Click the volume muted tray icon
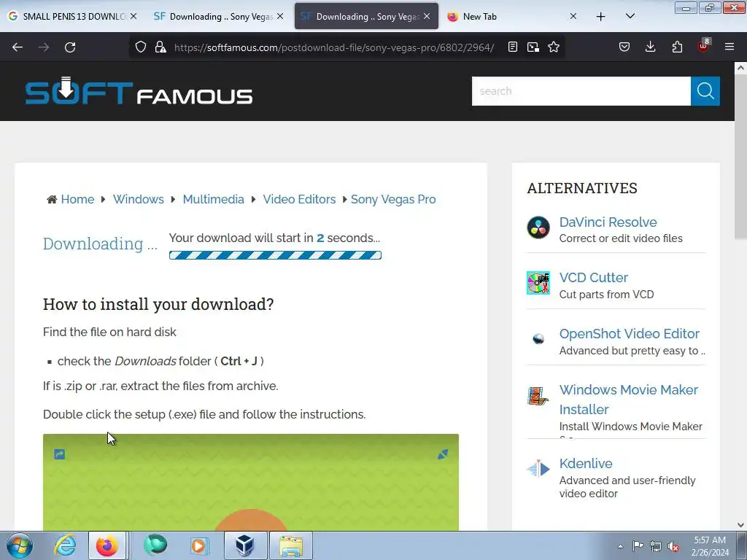747x560 pixels. point(673,547)
